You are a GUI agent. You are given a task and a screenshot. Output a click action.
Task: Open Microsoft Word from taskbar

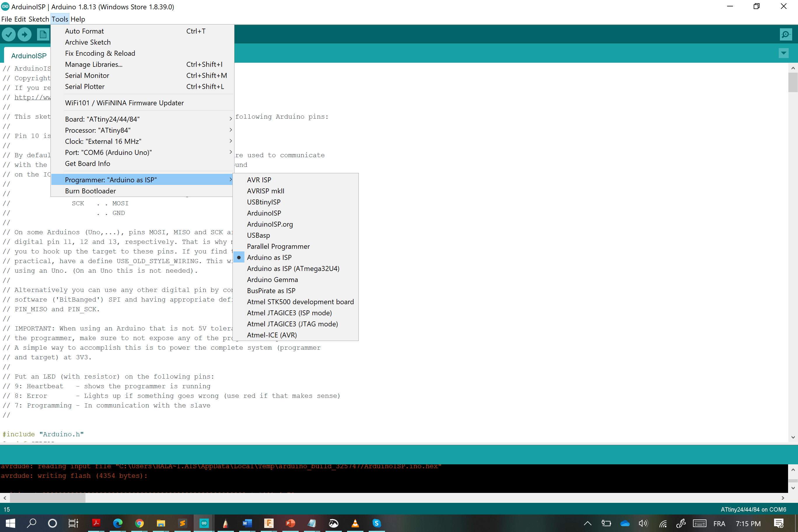[247, 523]
